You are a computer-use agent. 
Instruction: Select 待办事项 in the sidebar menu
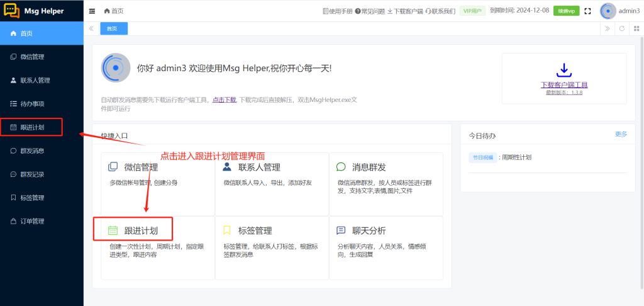[x=31, y=104]
